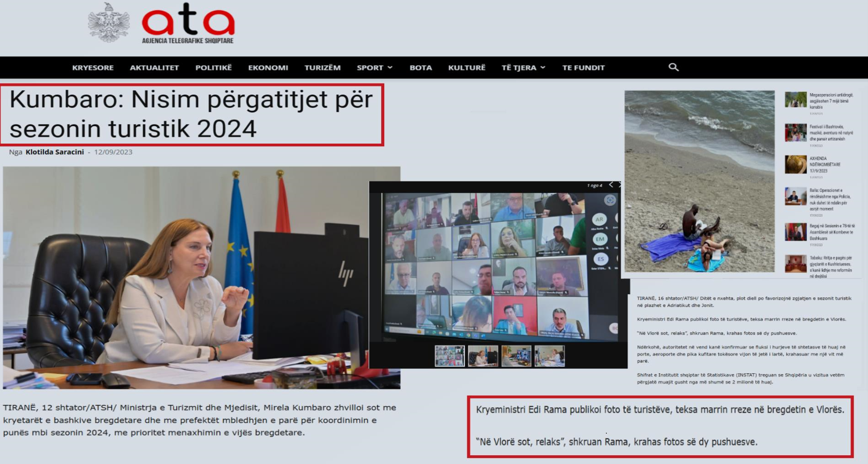Open the Kumbaro tourism season article headline

(x=191, y=114)
